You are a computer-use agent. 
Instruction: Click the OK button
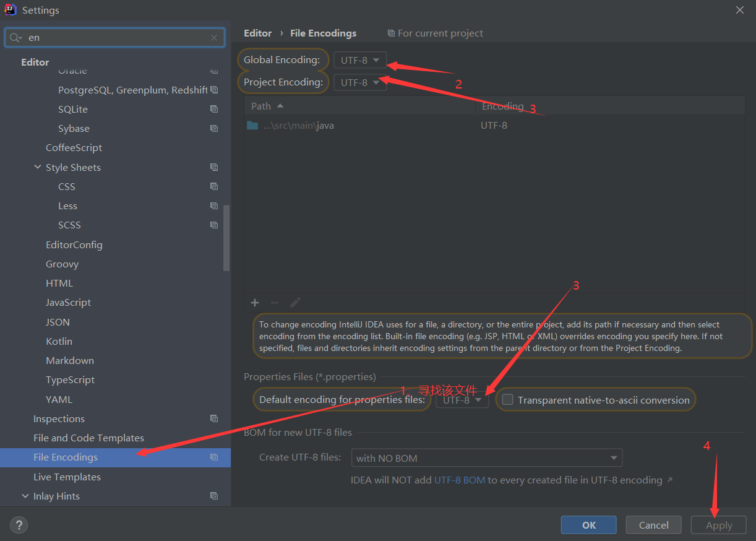[589, 525]
